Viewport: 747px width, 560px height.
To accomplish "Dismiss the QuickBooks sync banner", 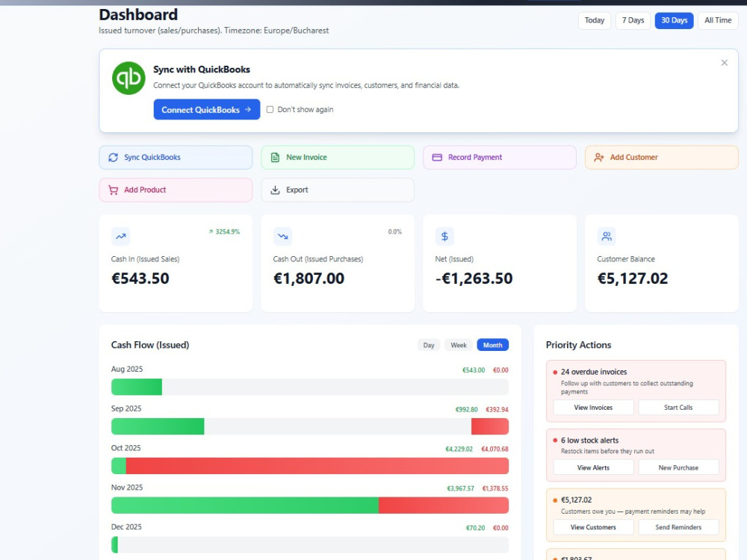I will [724, 63].
